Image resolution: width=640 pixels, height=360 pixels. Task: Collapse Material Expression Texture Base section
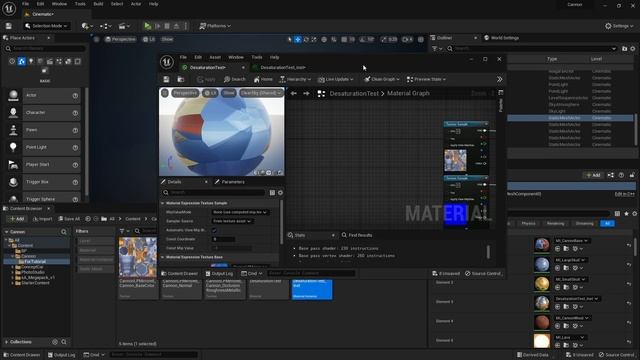(162, 257)
